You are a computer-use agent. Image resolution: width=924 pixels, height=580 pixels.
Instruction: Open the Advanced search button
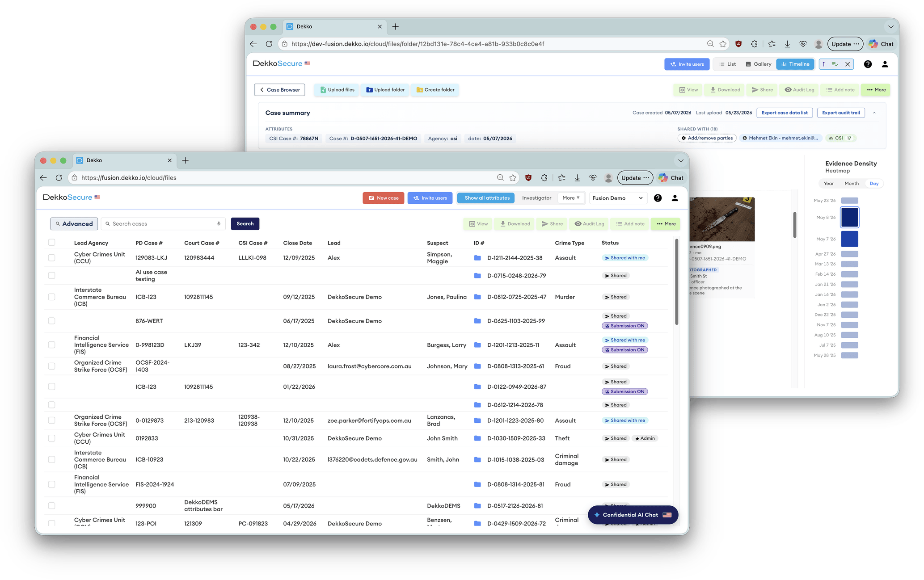point(74,224)
